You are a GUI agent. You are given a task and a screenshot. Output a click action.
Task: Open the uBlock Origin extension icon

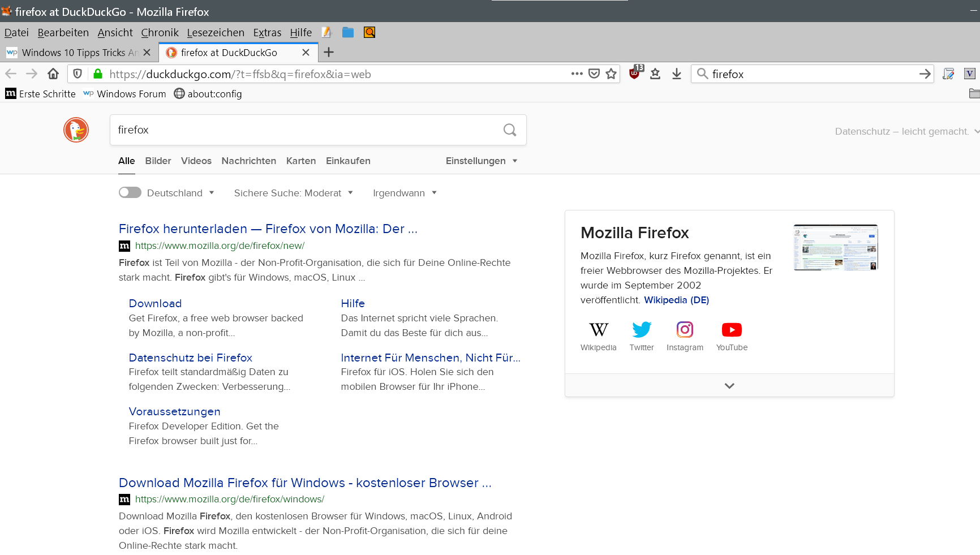(635, 73)
